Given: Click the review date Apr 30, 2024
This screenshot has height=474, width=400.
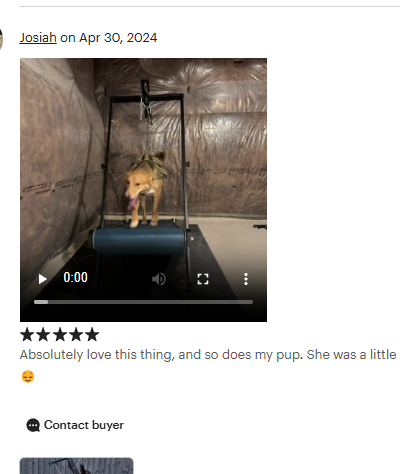Looking at the screenshot, I should (118, 38).
